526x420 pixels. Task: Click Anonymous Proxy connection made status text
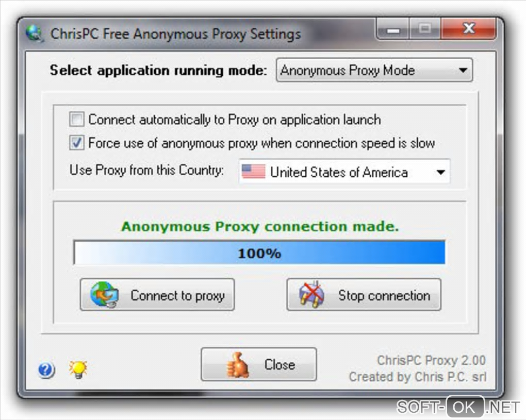pyautogui.click(x=260, y=226)
